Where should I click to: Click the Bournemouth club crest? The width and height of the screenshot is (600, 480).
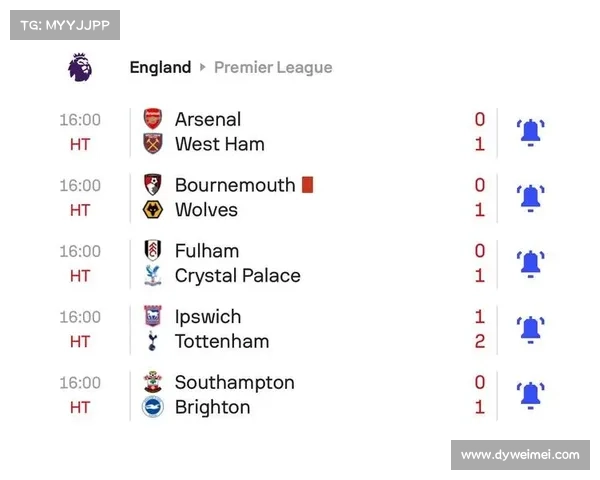[x=153, y=185]
